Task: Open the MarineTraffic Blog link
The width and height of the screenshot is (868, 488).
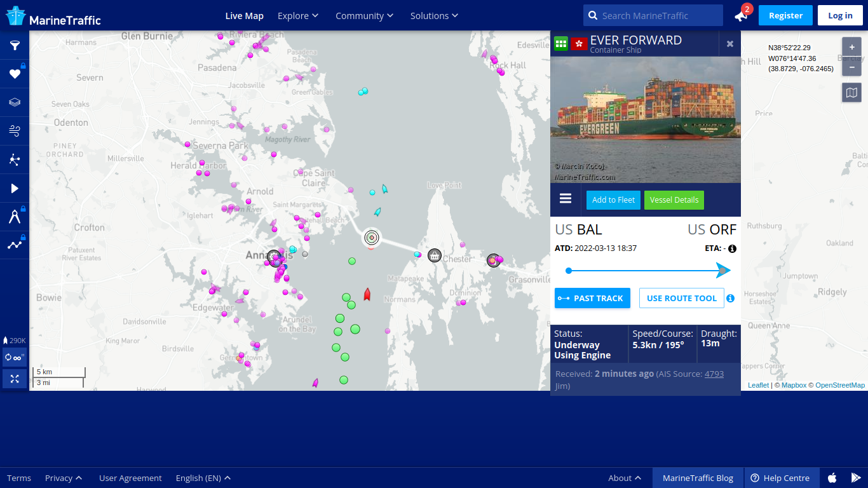Action: point(698,478)
